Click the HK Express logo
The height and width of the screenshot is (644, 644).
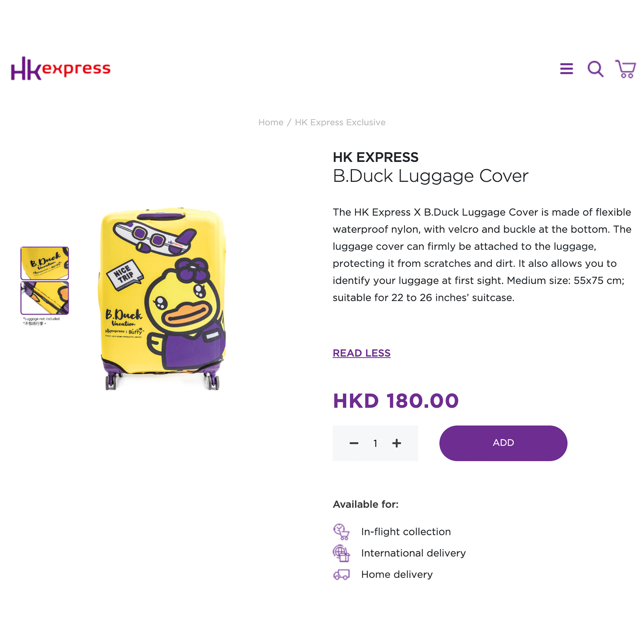(61, 68)
